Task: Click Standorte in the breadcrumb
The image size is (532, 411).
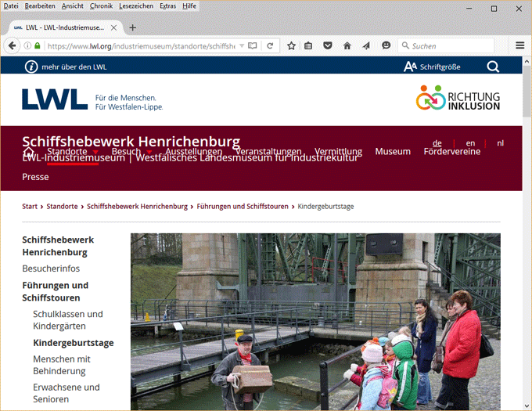Action: pyautogui.click(x=62, y=207)
